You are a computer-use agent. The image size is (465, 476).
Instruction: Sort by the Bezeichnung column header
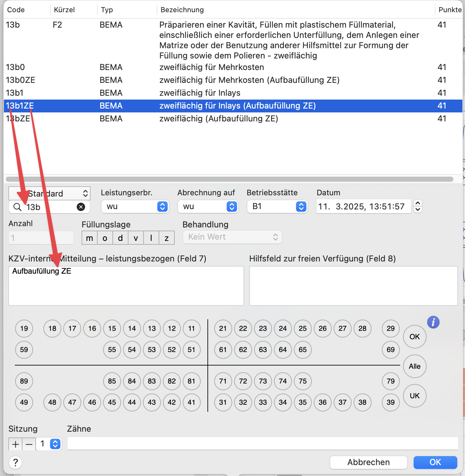pyautogui.click(x=295, y=10)
